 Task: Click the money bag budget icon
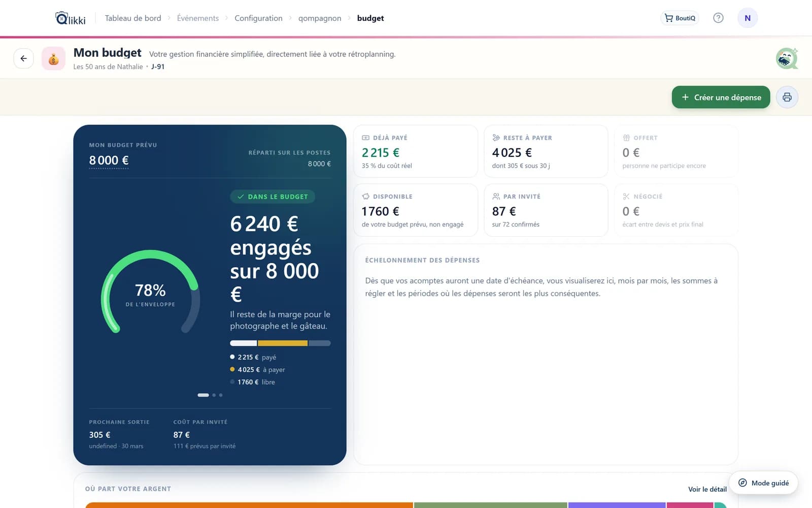pyautogui.click(x=53, y=58)
